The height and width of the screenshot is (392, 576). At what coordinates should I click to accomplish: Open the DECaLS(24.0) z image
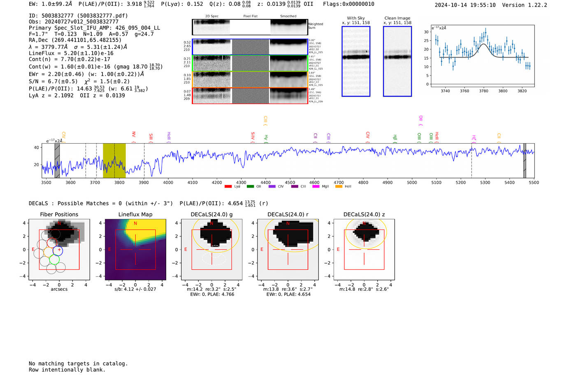click(x=364, y=250)
